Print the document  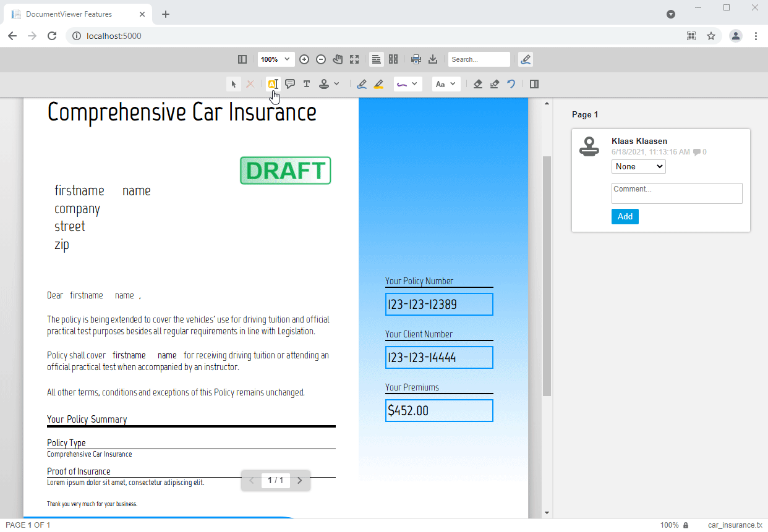[416, 59]
